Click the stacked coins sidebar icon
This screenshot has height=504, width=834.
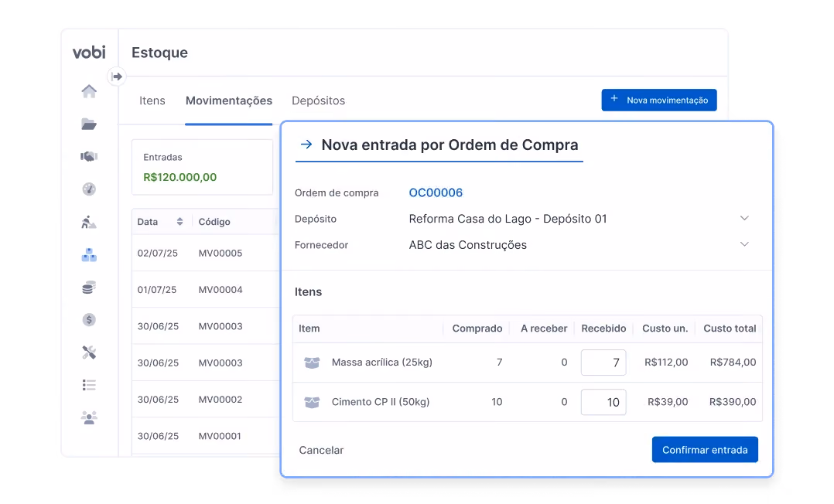coord(89,288)
